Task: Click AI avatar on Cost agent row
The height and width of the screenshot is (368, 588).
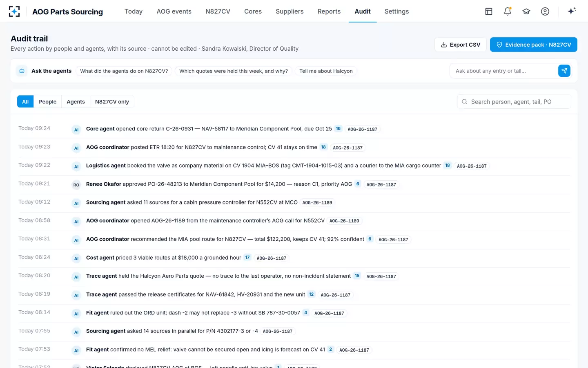Action: point(76,258)
